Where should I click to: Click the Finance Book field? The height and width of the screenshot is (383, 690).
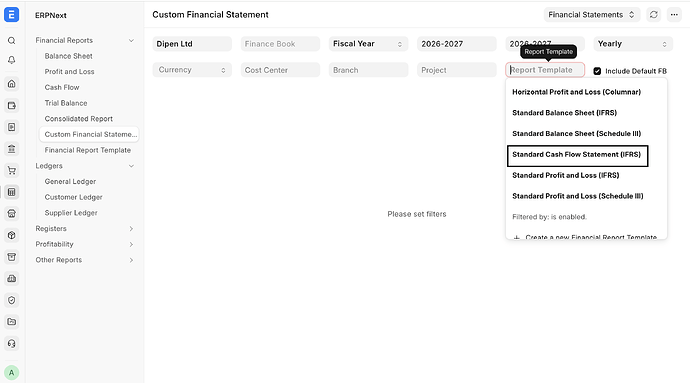tap(280, 44)
